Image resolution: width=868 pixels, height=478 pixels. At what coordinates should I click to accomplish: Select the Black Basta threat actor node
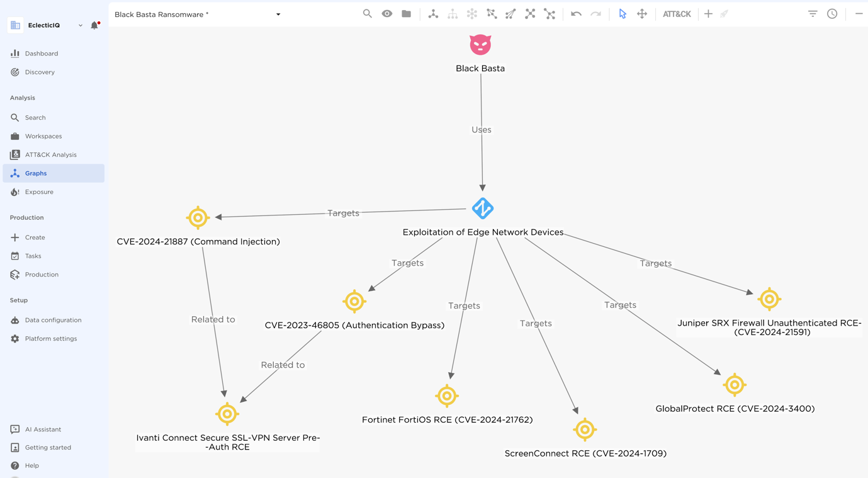point(480,45)
